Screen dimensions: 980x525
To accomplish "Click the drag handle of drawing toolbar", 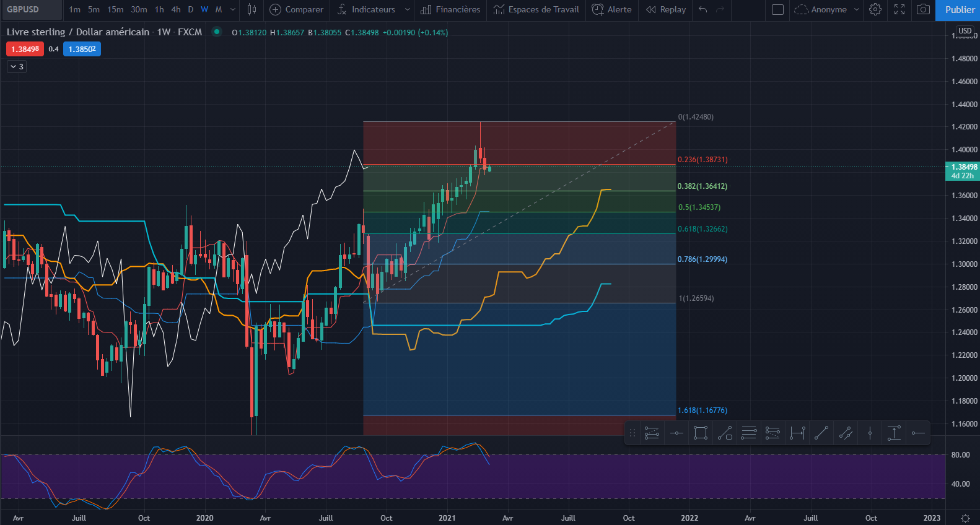I will (632, 433).
